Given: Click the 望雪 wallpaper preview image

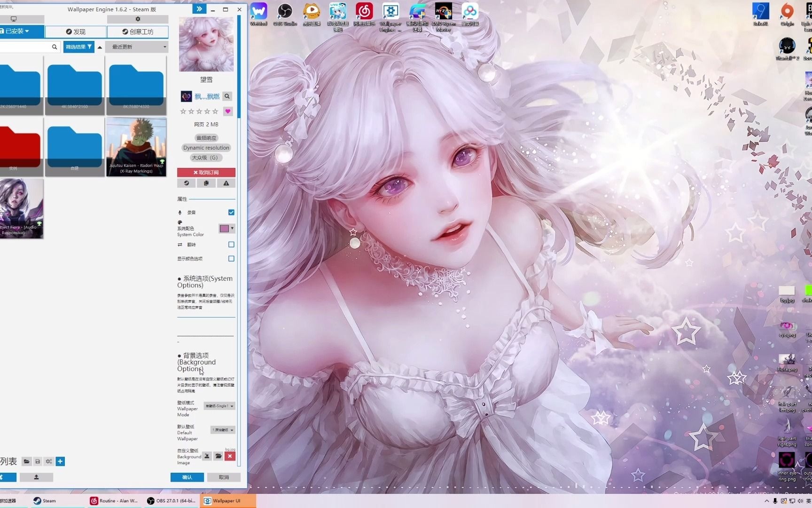Looking at the screenshot, I should pyautogui.click(x=206, y=44).
